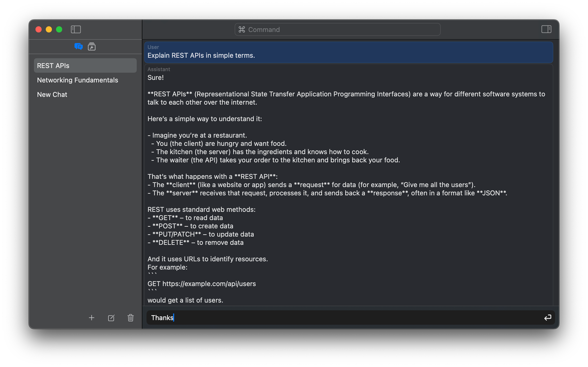Select the user message about REST APIs
Screen dimensions: 588x367
point(349,52)
